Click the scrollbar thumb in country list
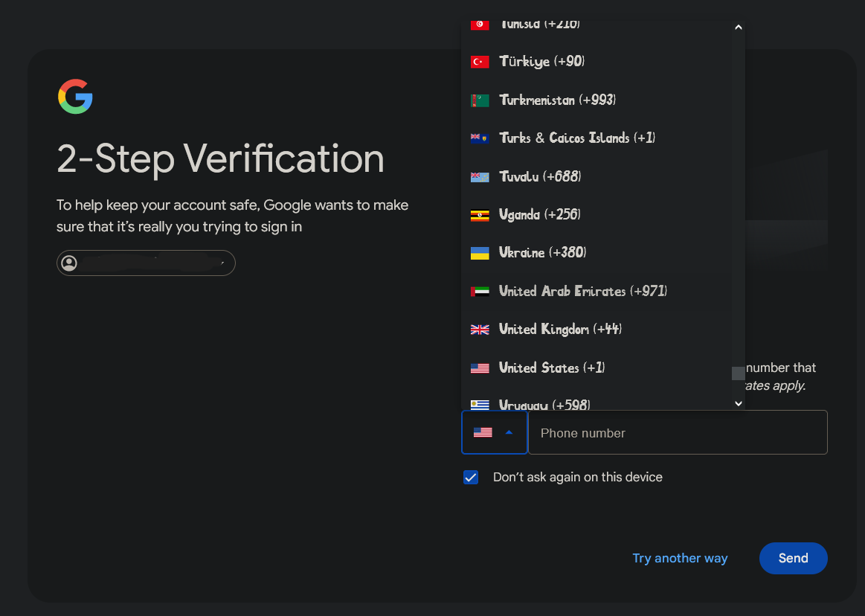The height and width of the screenshot is (616, 865). point(738,373)
